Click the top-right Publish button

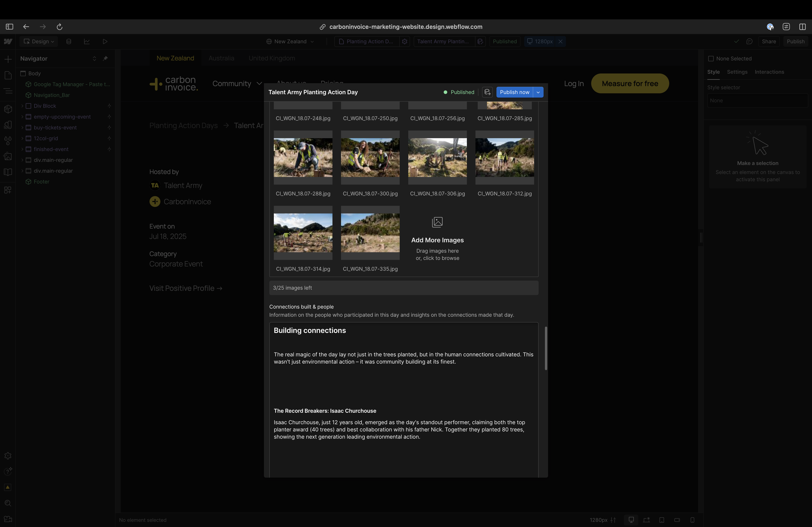[796, 41]
